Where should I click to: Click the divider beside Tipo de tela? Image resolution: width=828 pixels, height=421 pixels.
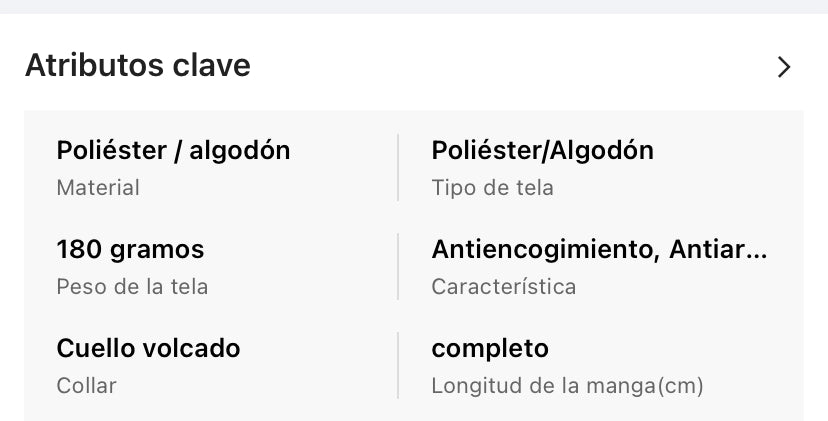click(398, 168)
